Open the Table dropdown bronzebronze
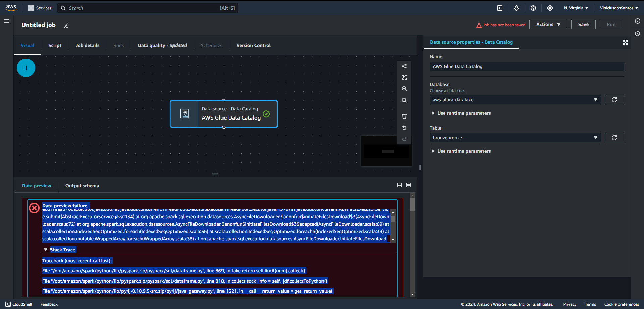644x309 pixels. click(x=515, y=138)
